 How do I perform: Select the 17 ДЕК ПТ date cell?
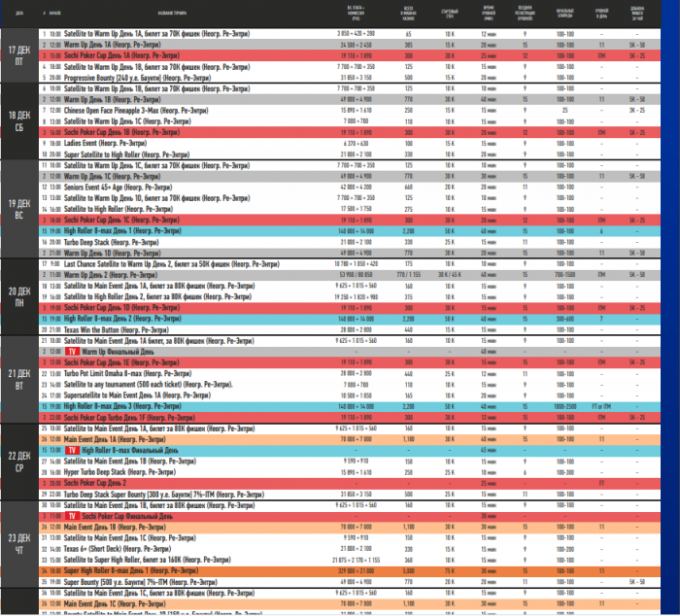click(19, 55)
